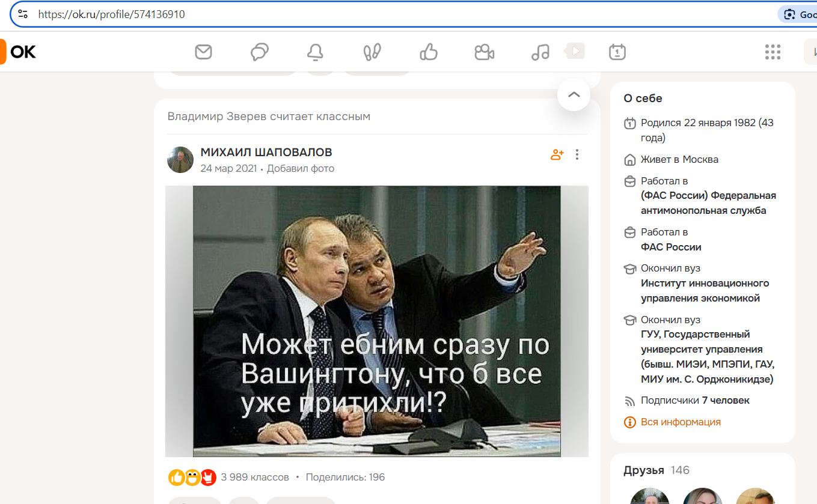Open the Music note icon
The width and height of the screenshot is (817, 504).
540,52
